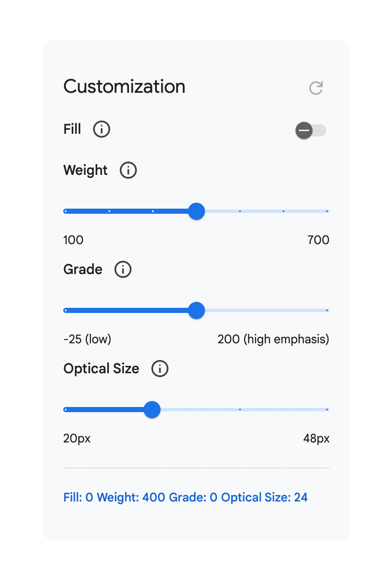The image size is (392, 584).
Task: Click Weight slider's minimum end dot at 100
Action: [65, 211]
